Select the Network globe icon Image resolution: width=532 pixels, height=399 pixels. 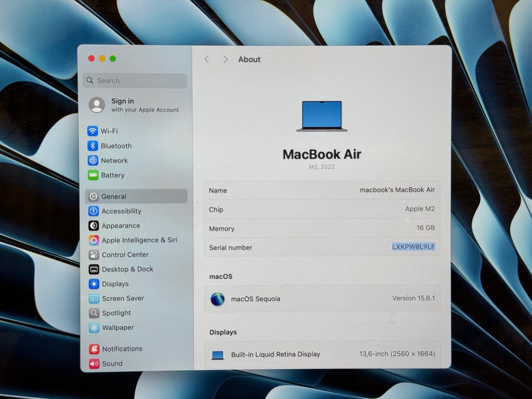pos(93,160)
